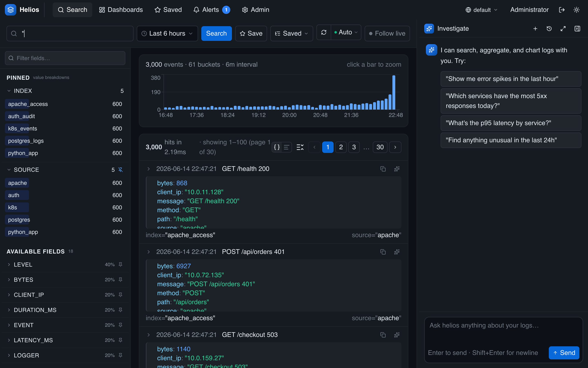Investigate the GET /health 200 event
The height and width of the screenshot is (368, 588).
click(397, 169)
